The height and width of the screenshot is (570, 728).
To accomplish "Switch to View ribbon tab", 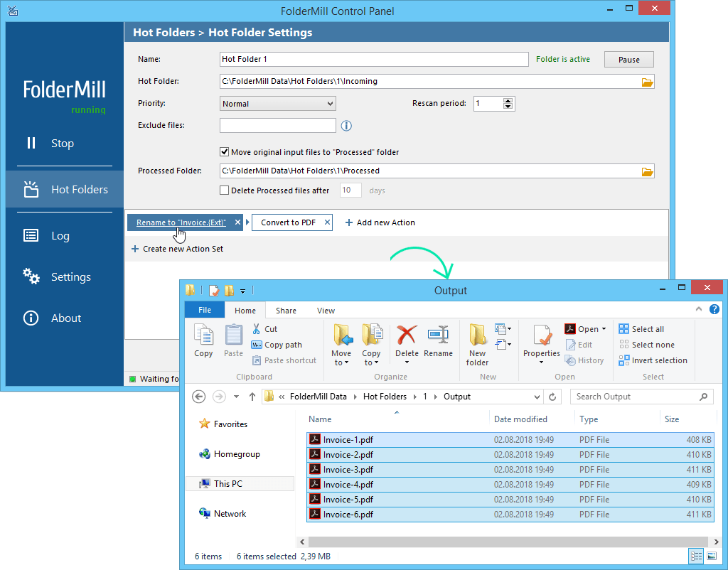I will click(x=326, y=311).
